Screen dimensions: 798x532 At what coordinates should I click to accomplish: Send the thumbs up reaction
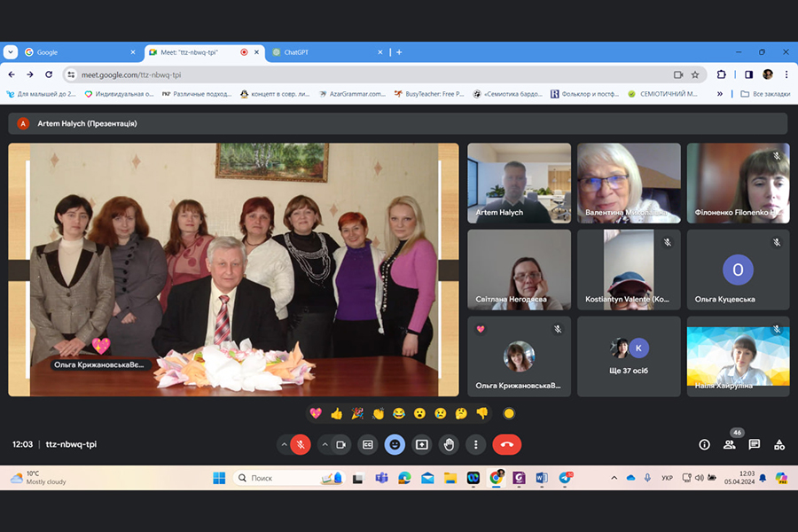[336, 413]
